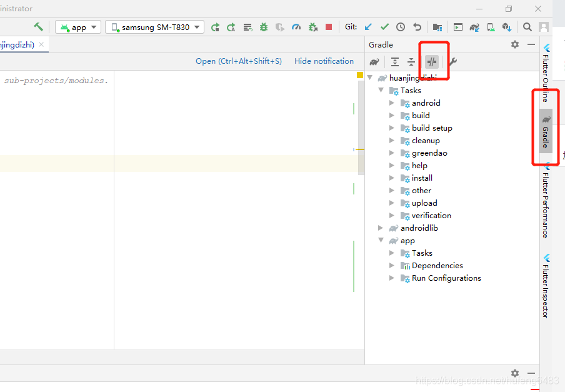
Task: Toggle Offline Mode in Gradle toolbar
Action: tap(432, 62)
